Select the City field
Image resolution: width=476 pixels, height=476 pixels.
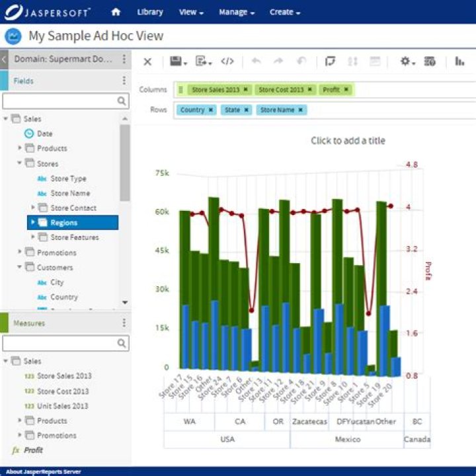[57, 282]
